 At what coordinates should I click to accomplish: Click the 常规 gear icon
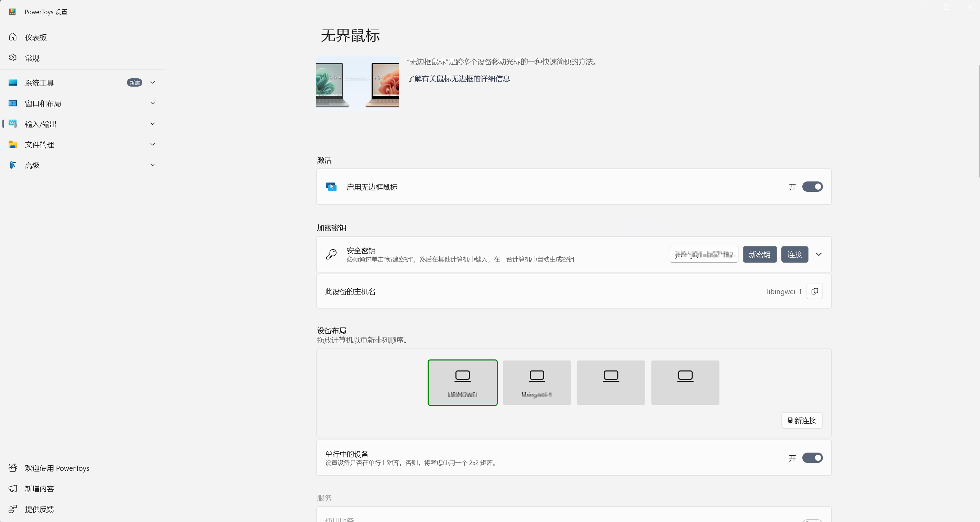pyautogui.click(x=13, y=58)
